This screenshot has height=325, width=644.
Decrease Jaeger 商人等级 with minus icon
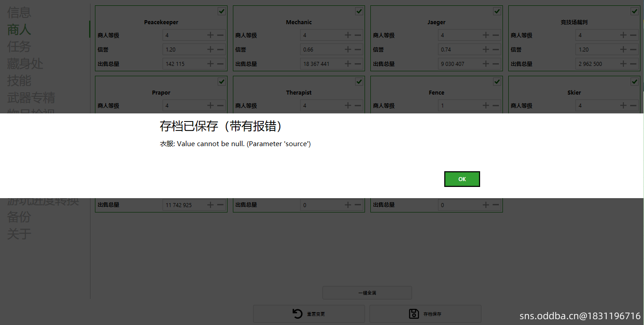tap(496, 35)
